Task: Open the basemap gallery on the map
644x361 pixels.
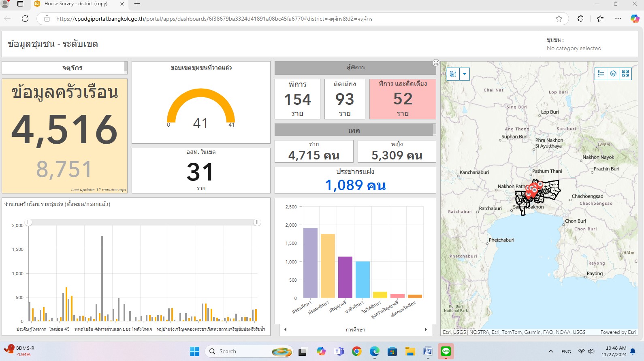Action: pos(625,73)
